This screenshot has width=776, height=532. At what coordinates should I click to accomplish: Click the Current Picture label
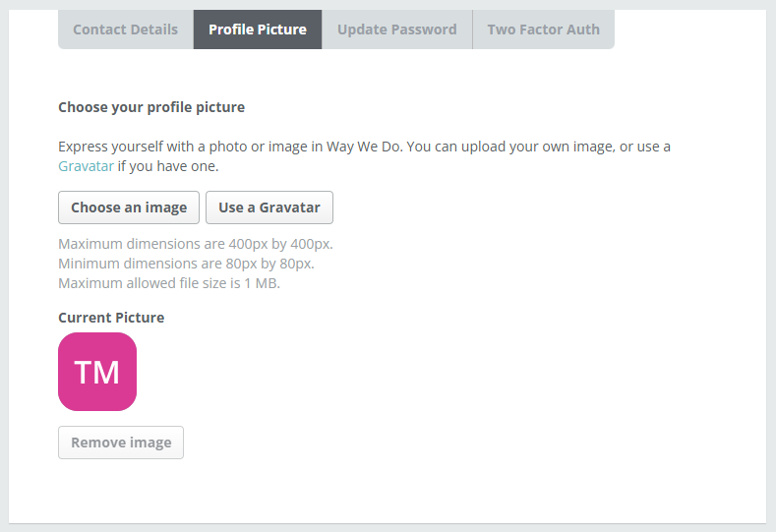click(x=111, y=318)
